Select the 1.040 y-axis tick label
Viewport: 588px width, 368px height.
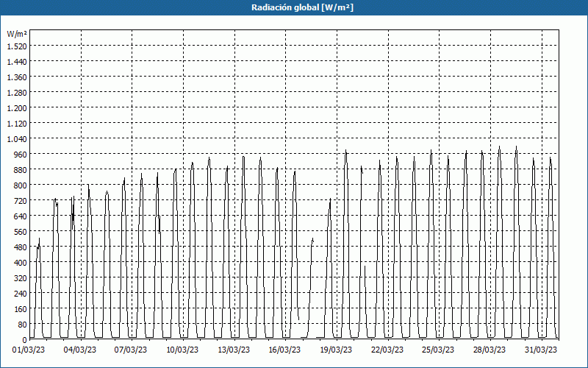[16, 138]
